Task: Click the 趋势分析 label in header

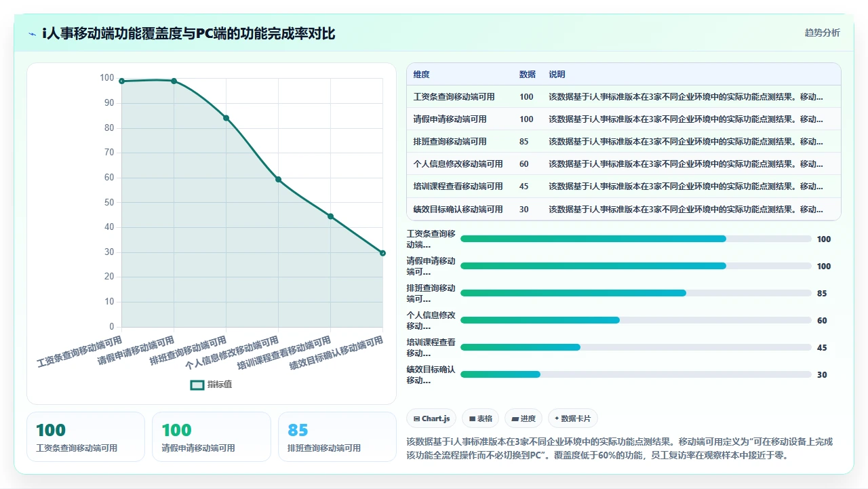Action: pos(822,33)
